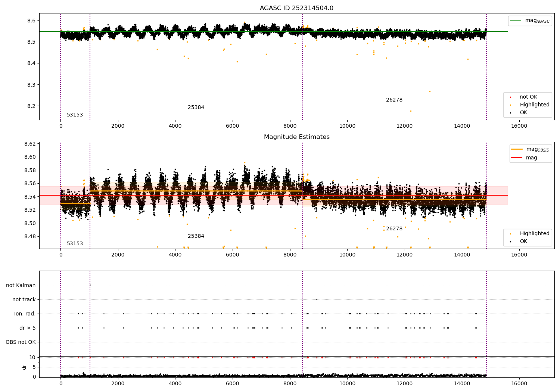Click the '6000' x-axis tick of the bottom plot

[x=233, y=384]
